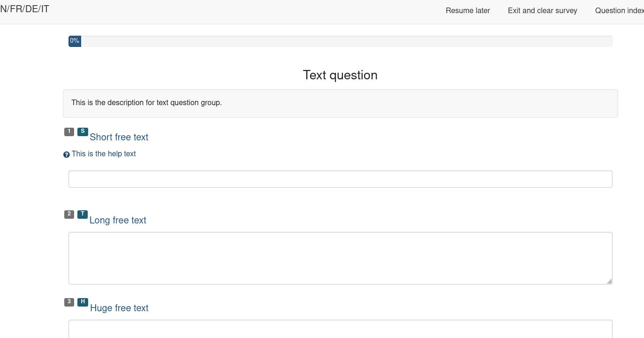Focus the Short free text input

click(340, 179)
